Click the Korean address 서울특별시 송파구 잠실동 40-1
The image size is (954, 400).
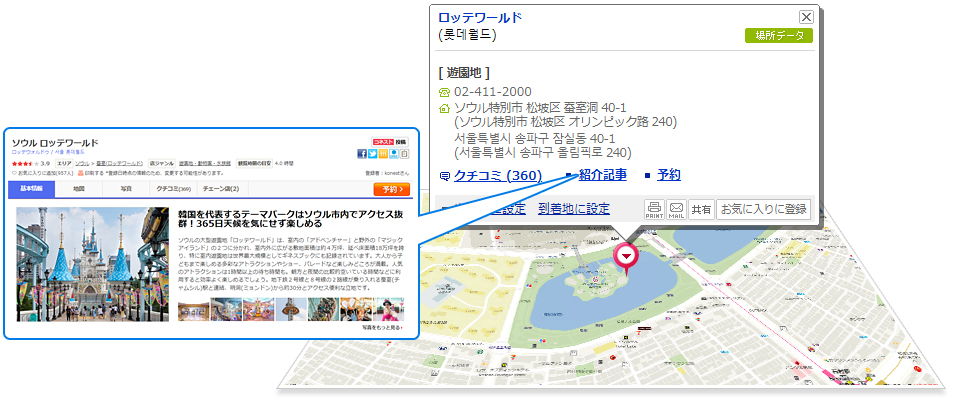coord(534,138)
